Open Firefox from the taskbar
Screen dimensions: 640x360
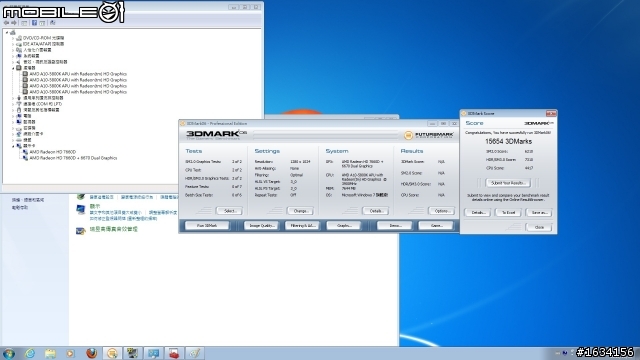(x=92, y=353)
